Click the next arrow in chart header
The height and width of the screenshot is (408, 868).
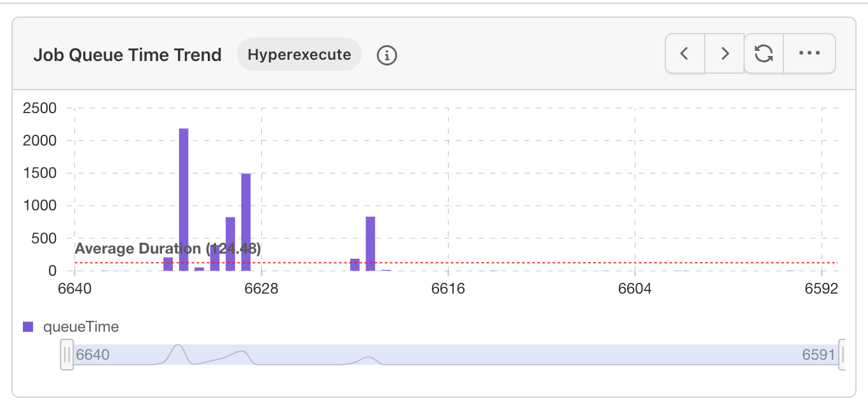point(724,54)
